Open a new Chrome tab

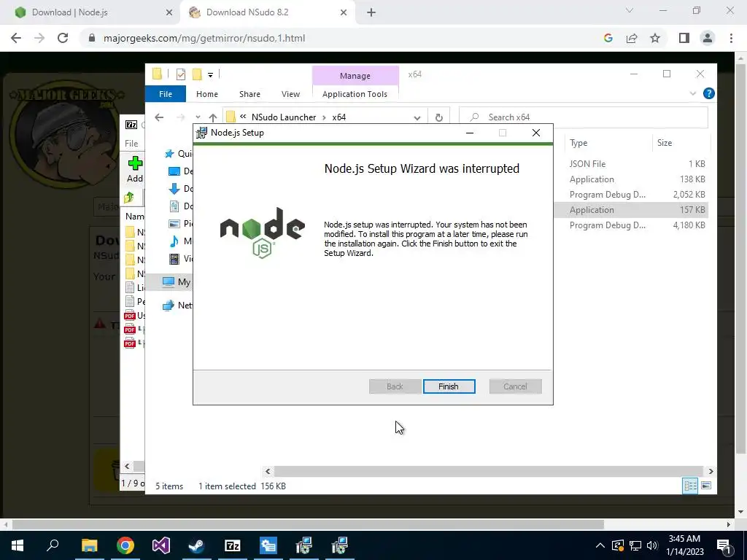point(371,12)
